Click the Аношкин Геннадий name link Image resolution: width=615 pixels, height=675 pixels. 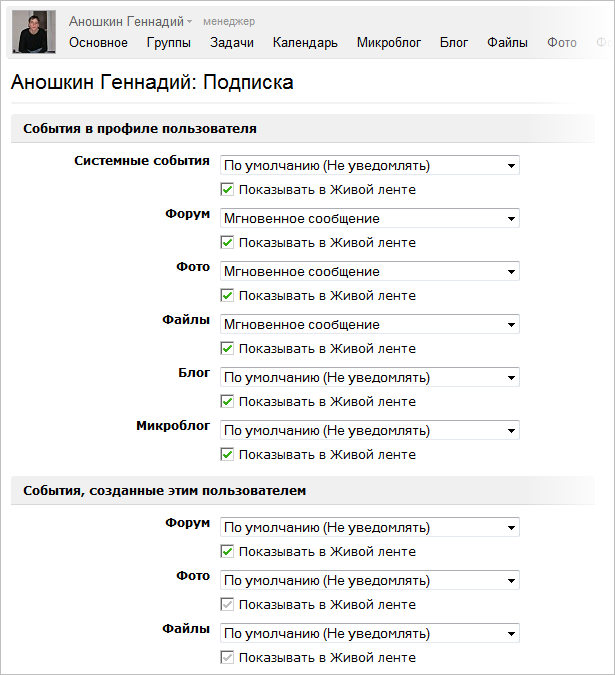click(126, 21)
